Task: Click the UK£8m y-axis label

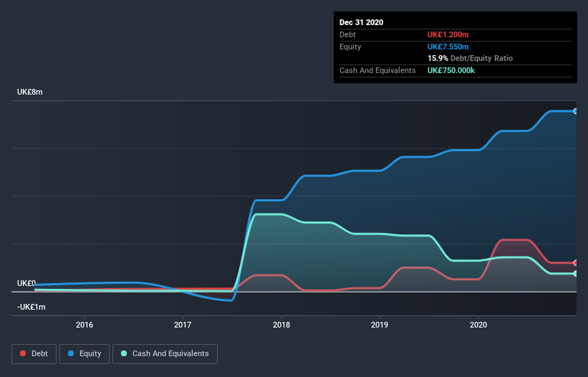Action: click(x=29, y=92)
